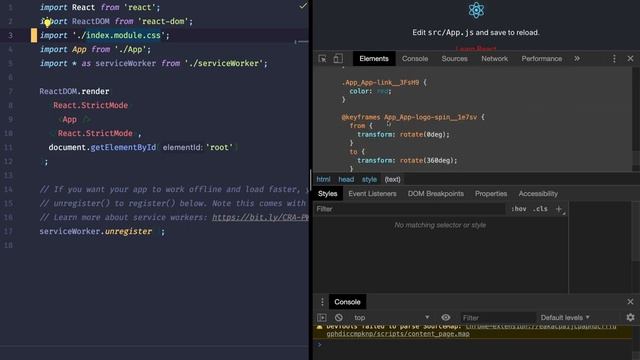Toggle the :hov element state button
Screen dimensions: 640x360
pos(519,209)
